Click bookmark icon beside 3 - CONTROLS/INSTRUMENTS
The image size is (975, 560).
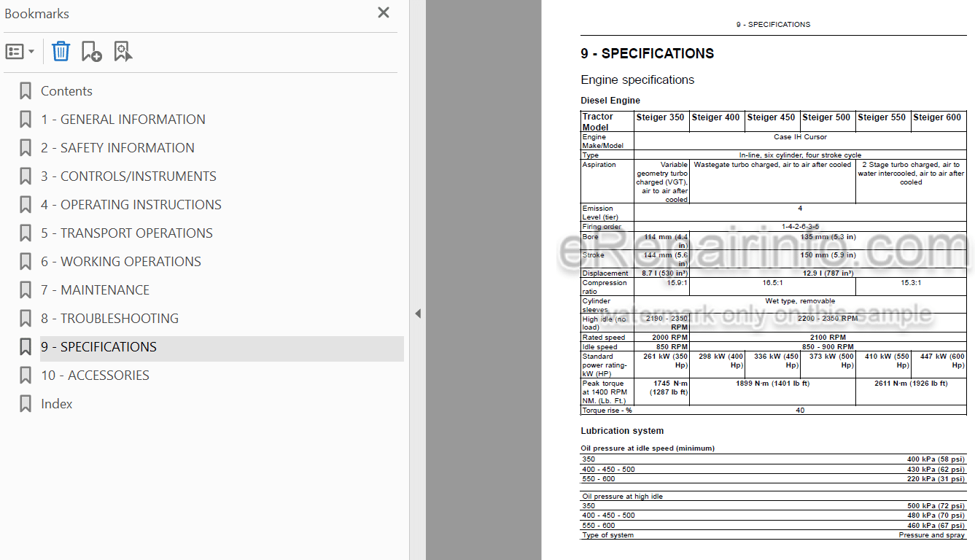(x=26, y=176)
